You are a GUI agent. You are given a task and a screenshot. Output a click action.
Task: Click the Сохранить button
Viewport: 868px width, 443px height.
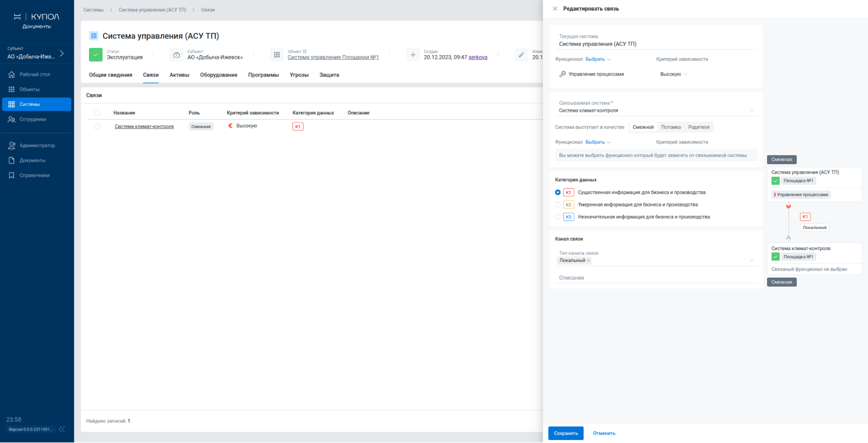point(566,433)
